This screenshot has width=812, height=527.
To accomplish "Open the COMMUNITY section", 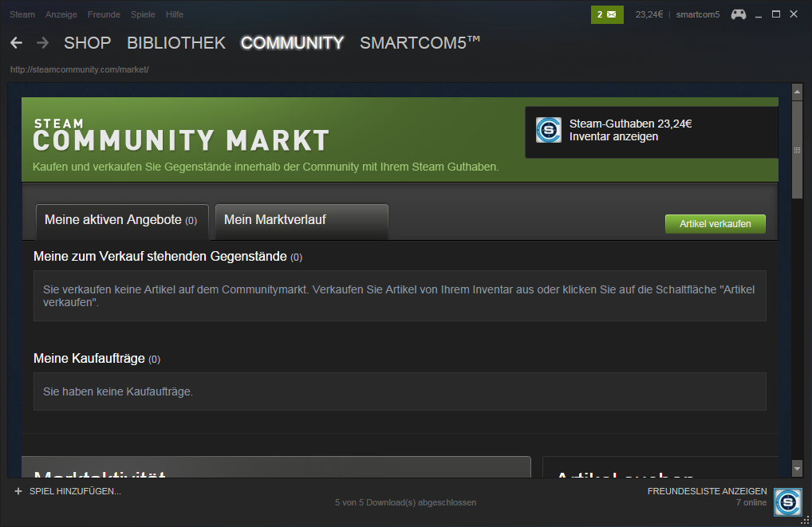I will click(x=292, y=43).
